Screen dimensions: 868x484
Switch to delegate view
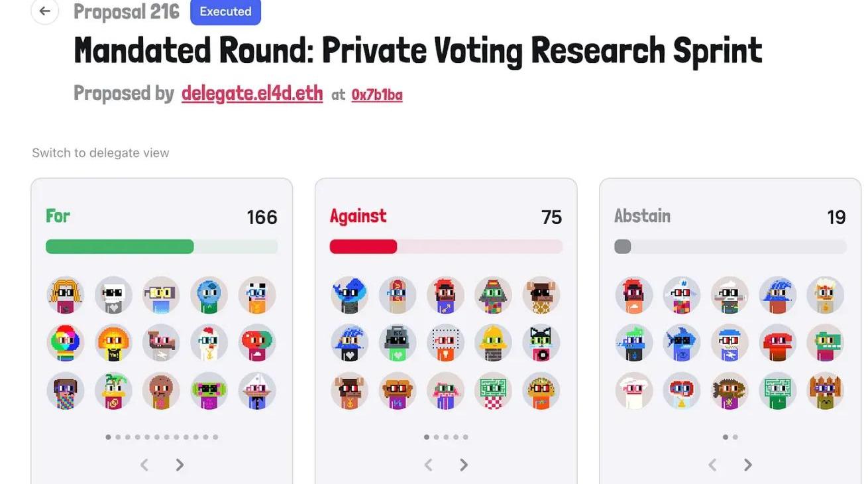point(101,153)
